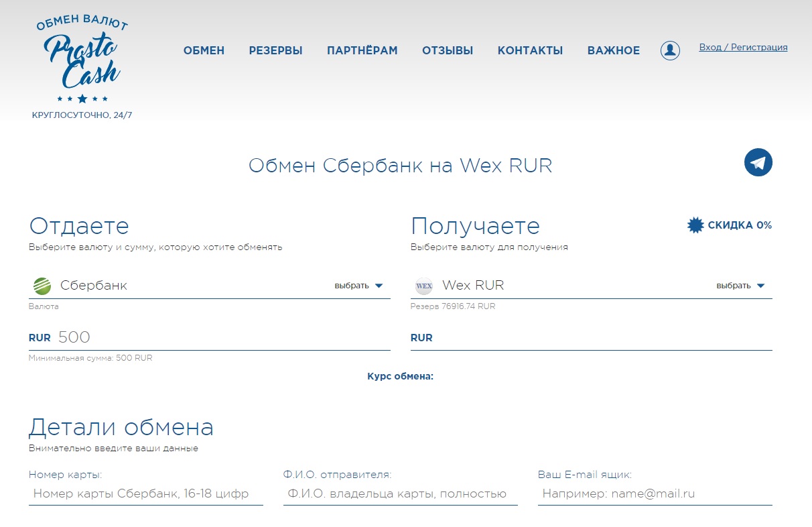Select the ВАЖНОЕ menu item
Viewport: 812px width, 527px height.
614,50
